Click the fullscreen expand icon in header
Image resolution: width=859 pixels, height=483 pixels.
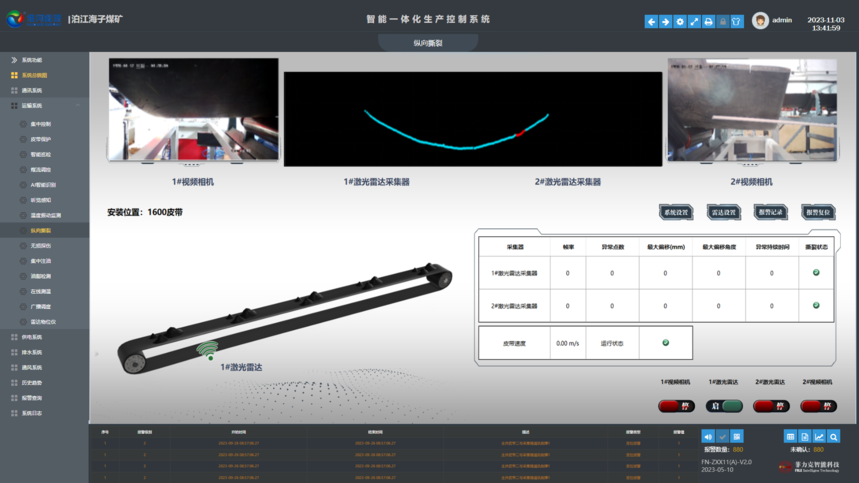694,21
